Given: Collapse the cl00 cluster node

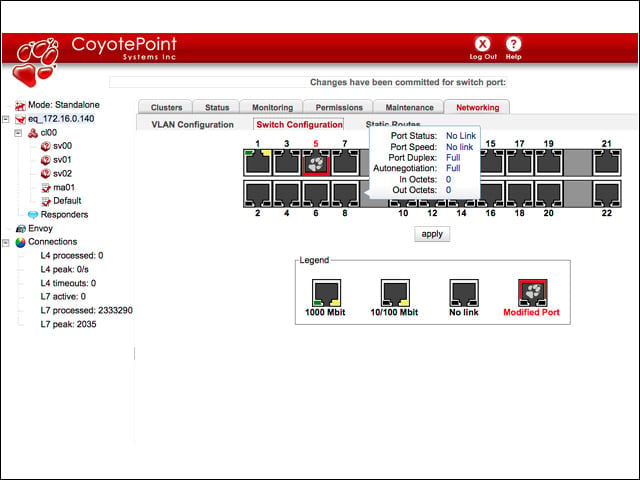Looking at the screenshot, I should tap(18, 133).
